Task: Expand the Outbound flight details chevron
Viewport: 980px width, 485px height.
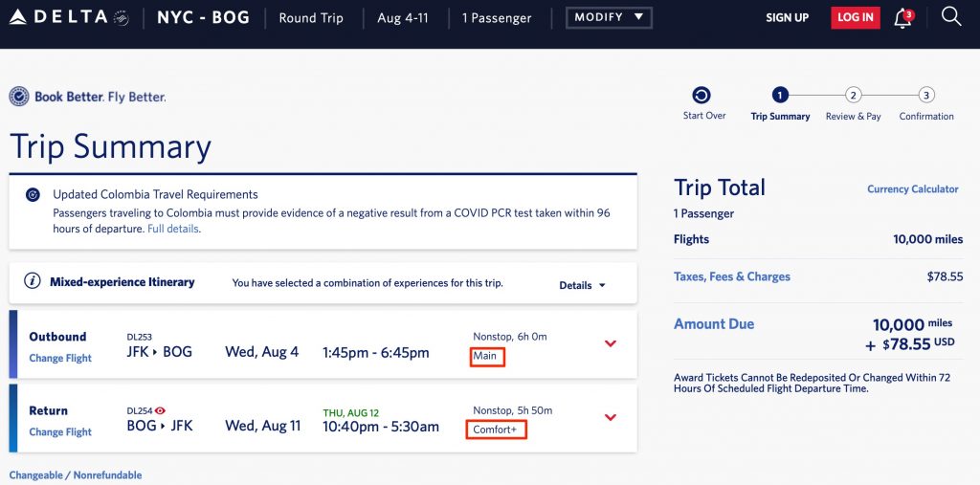Action: [x=611, y=343]
